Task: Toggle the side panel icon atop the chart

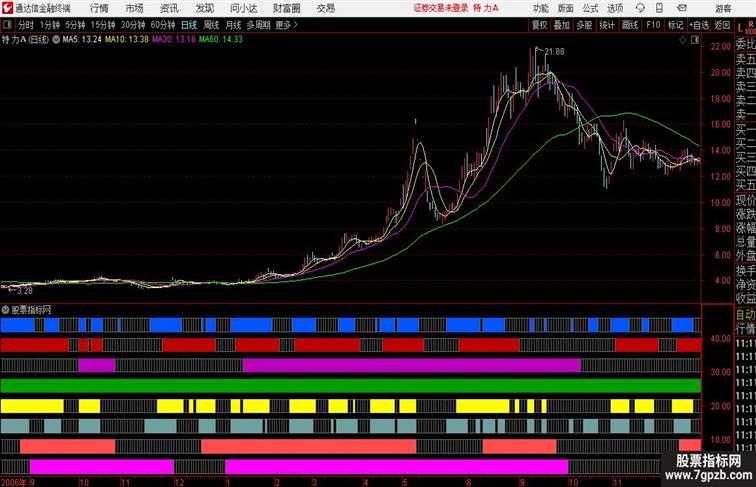Action: [x=695, y=40]
